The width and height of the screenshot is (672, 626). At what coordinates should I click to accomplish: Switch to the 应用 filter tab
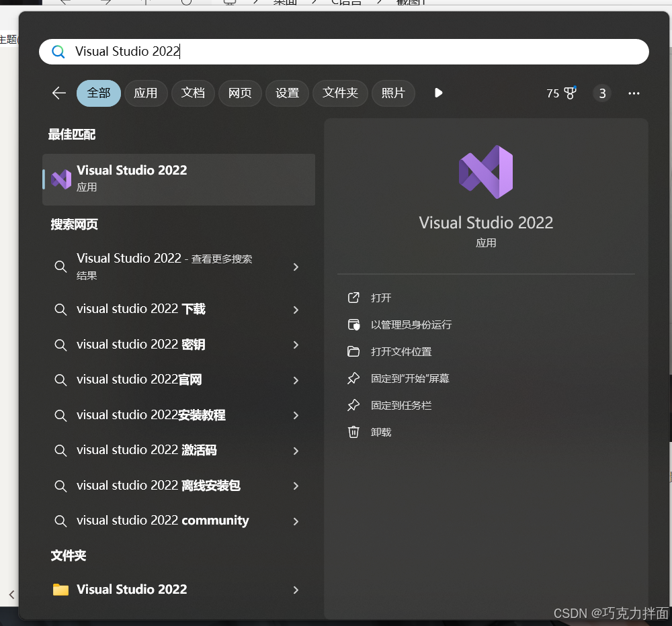click(x=146, y=93)
